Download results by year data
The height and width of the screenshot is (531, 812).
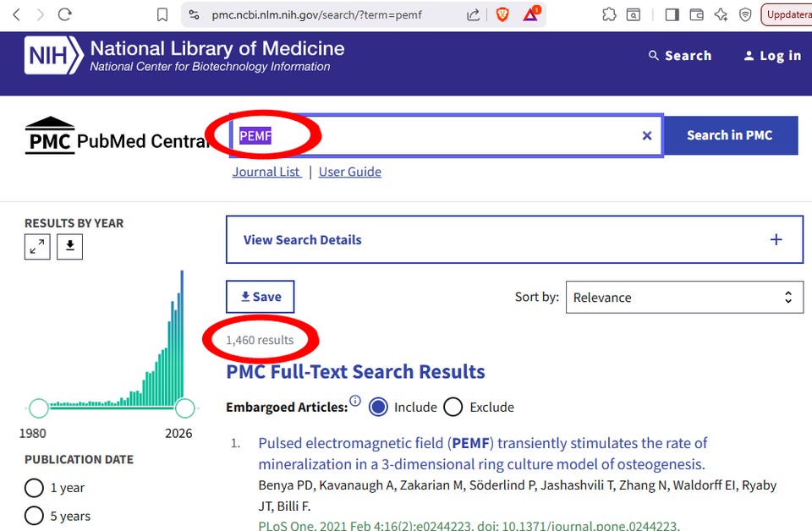[x=69, y=247]
